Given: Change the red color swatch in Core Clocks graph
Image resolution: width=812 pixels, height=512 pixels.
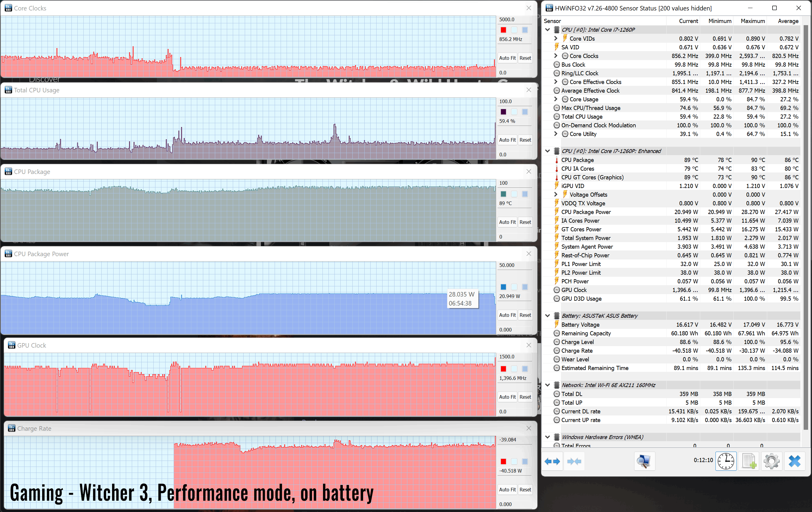Looking at the screenshot, I should pyautogui.click(x=503, y=30).
